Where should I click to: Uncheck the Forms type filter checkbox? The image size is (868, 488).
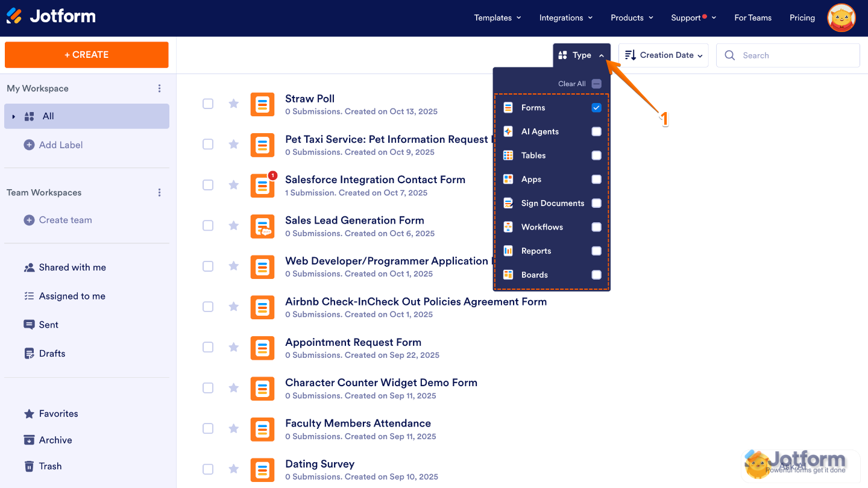pos(596,108)
